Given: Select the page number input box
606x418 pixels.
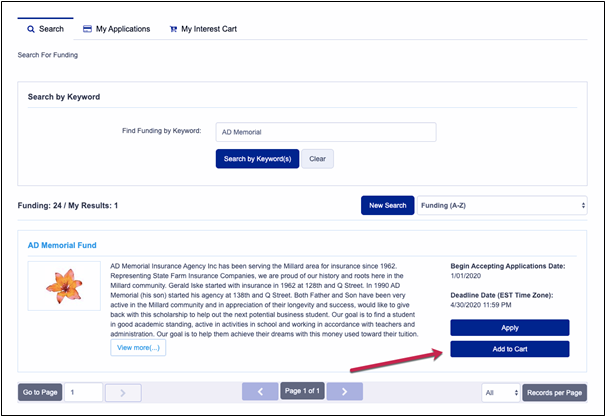Looking at the screenshot, I should pos(84,393).
